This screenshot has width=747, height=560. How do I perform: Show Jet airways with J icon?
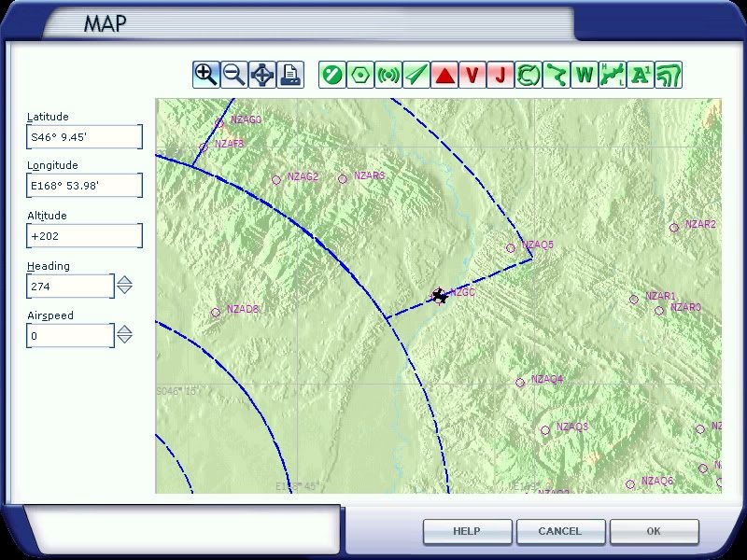pos(500,75)
